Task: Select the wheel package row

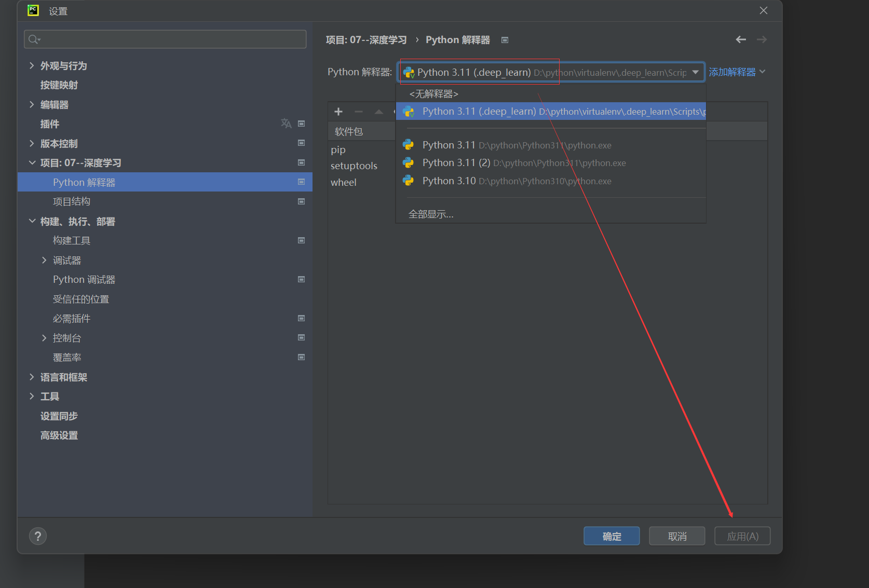Action: pos(344,182)
